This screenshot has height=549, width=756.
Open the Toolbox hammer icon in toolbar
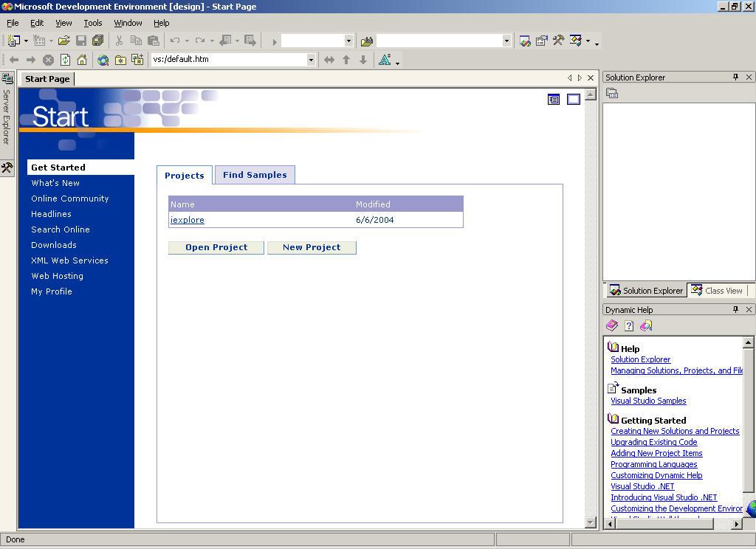(558, 41)
